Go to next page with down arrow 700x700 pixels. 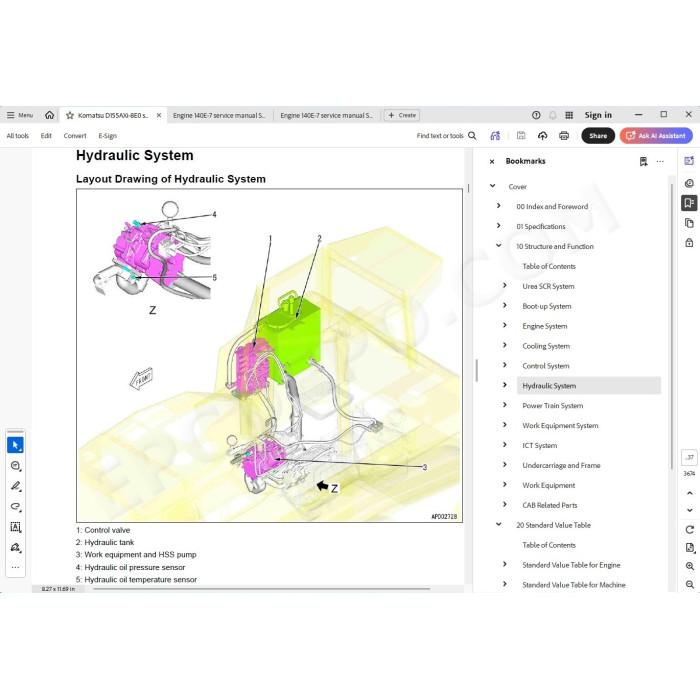point(690,510)
